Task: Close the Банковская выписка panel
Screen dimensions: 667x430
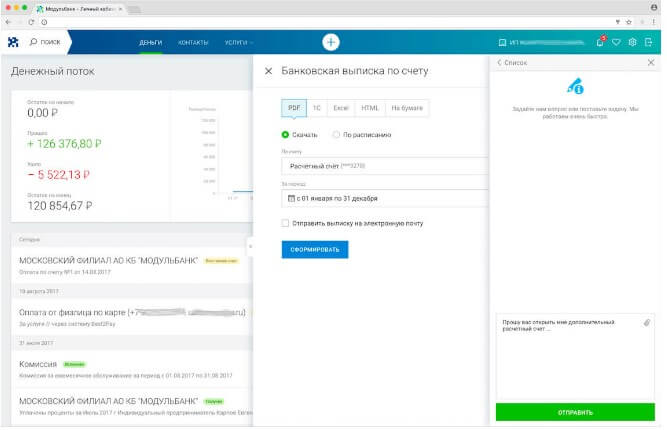Action: (268, 71)
